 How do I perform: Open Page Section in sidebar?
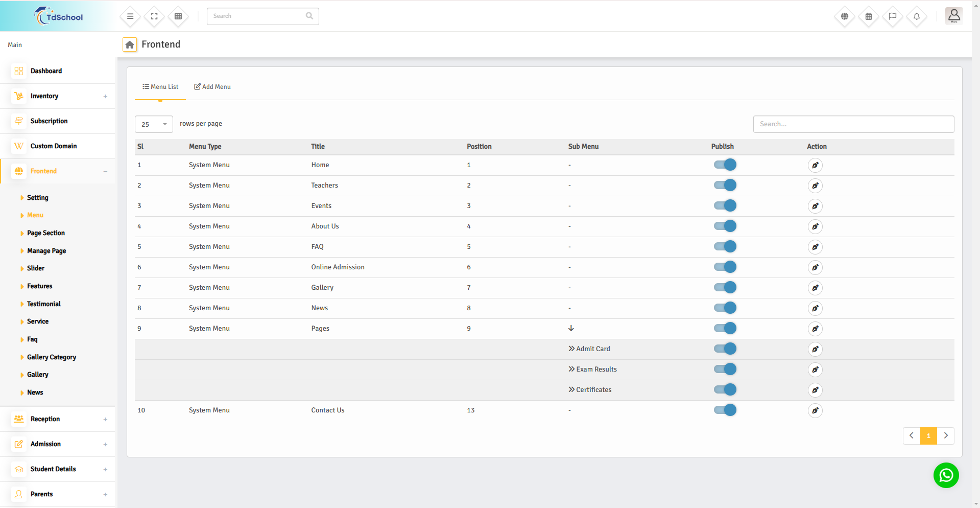pos(46,233)
